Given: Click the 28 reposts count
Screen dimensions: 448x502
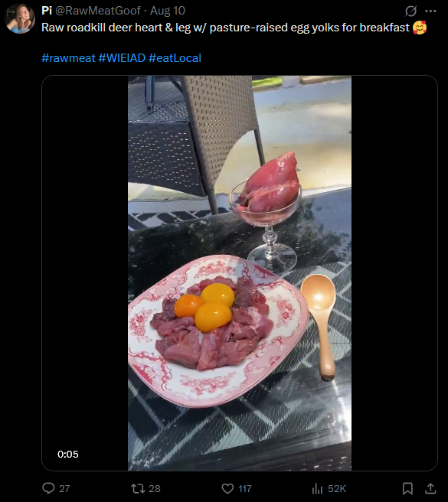Looking at the screenshot, I should pos(154,488).
